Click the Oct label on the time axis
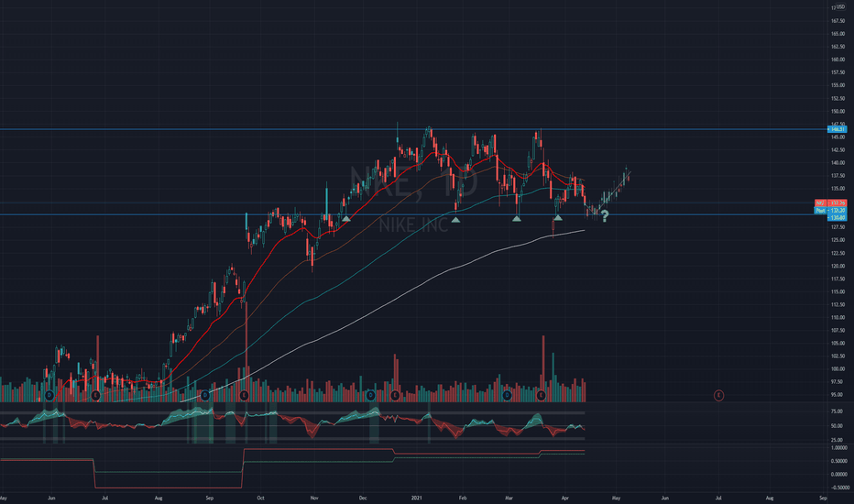Image resolution: width=854 pixels, height=504 pixels. coord(261,498)
